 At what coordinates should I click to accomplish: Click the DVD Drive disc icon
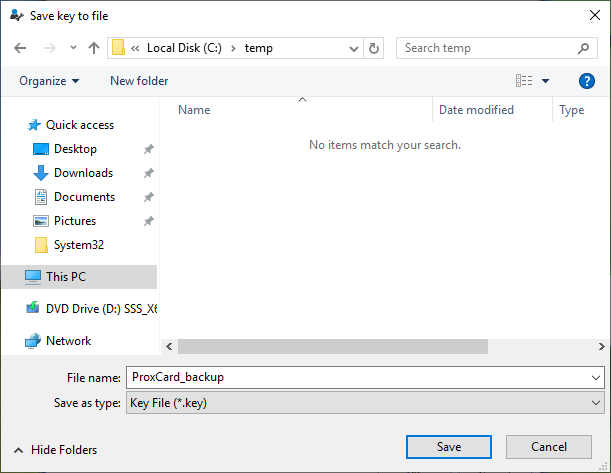[x=33, y=308]
